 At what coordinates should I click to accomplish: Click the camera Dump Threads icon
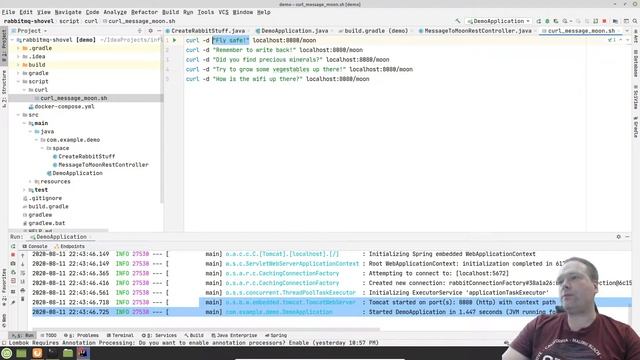[13, 264]
